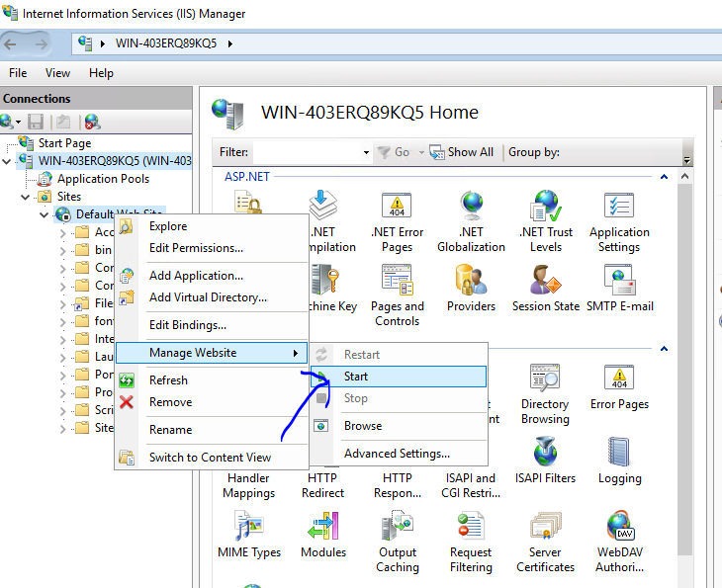Open ISAPI Filters feature
722x588 pixels.
pos(545,462)
